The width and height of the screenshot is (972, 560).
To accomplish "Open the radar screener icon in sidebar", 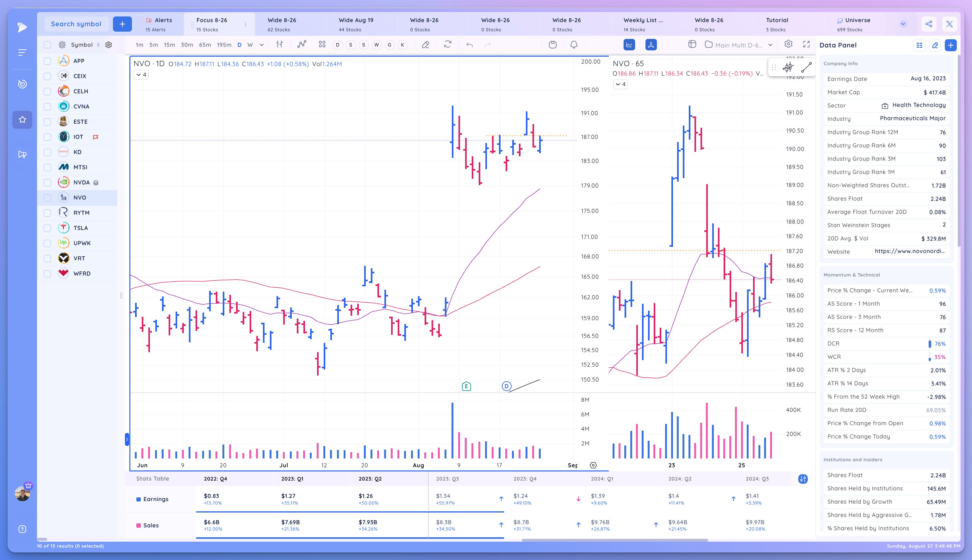I will point(22,84).
